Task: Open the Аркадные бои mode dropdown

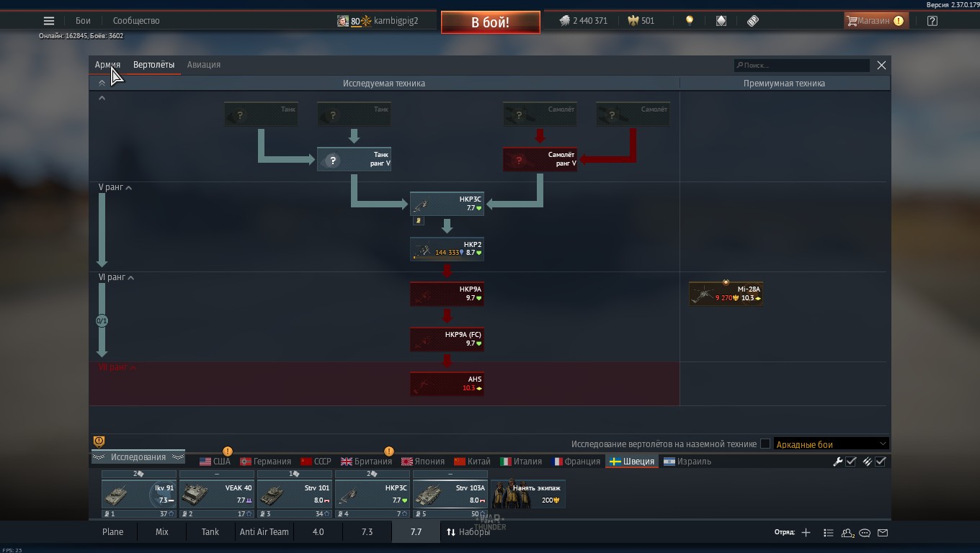Action: pyautogui.click(x=831, y=444)
